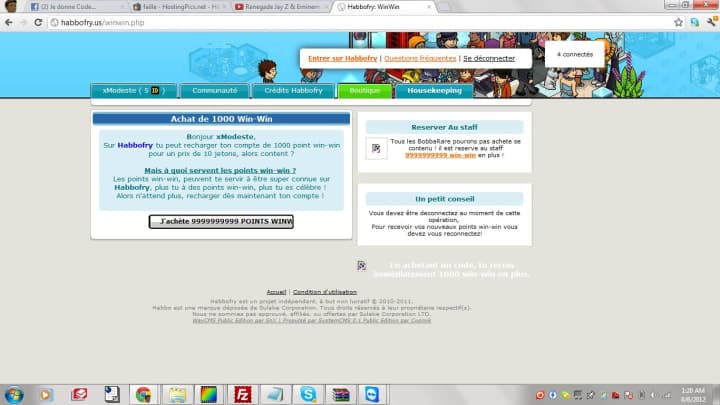The width and height of the screenshot is (720, 405).
Task: Open the Google Chrome taskbar icon
Action: [143, 394]
